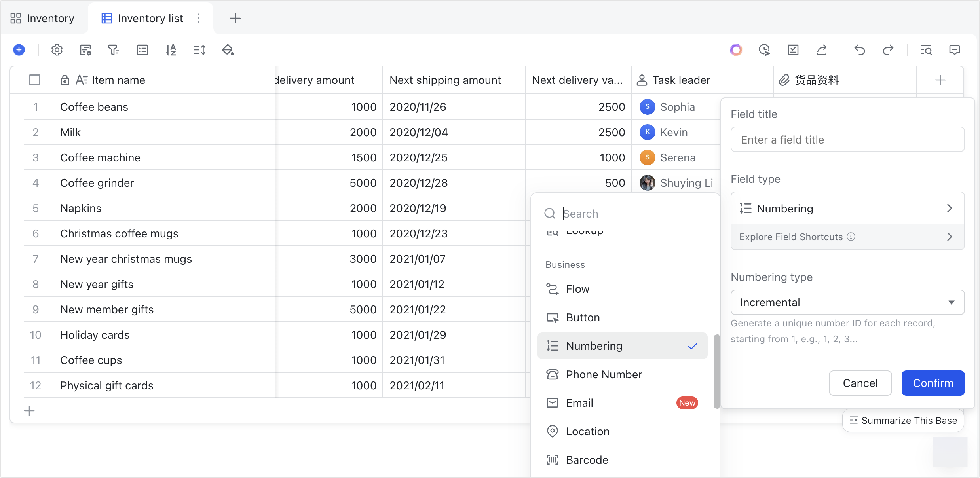Open Inventory list tab options menu
This screenshot has width=980, height=478.
tap(198, 18)
